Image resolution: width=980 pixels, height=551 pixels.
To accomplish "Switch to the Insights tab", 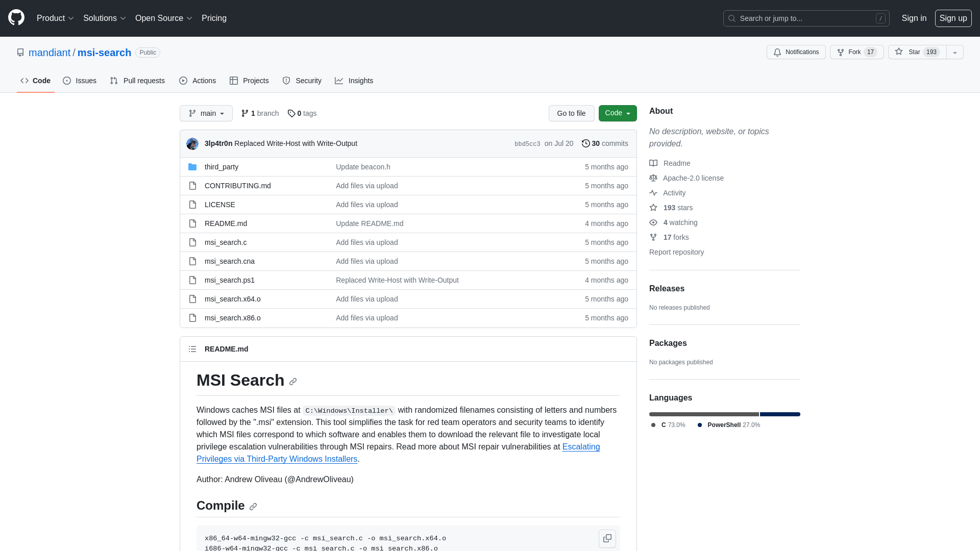I will [354, 81].
